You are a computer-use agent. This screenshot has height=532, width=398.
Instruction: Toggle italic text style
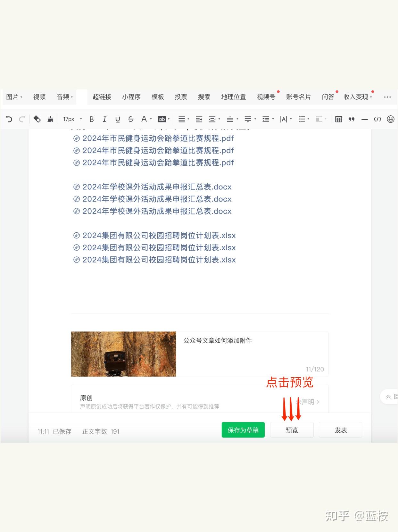104,119
